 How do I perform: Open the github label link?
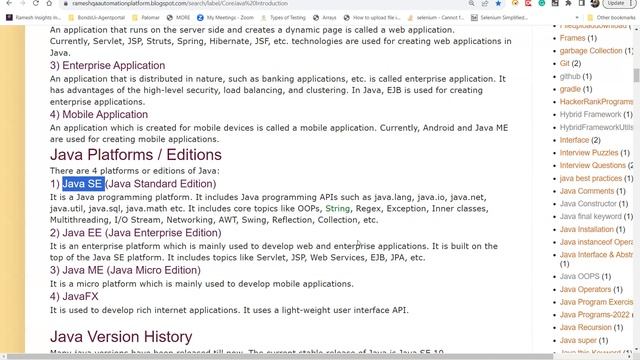pyautogui.click(x=570, y=76)
